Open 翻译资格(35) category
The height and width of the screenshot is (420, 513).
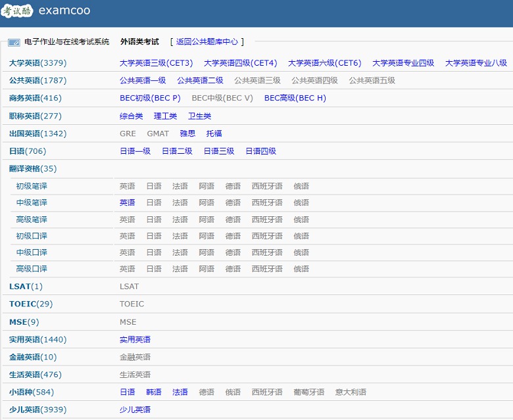[x=33, y=168]
